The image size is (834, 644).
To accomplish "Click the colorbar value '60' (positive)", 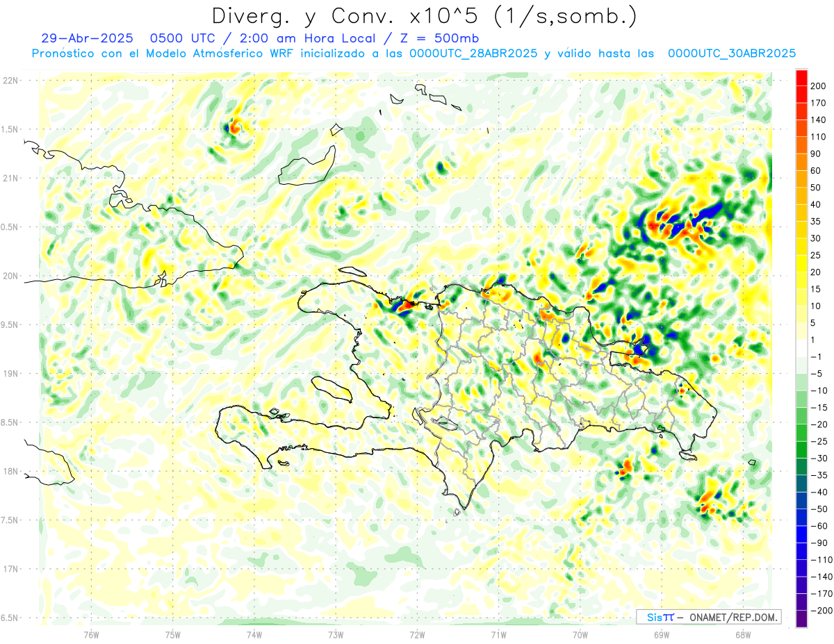I will (x=816, y=171).
